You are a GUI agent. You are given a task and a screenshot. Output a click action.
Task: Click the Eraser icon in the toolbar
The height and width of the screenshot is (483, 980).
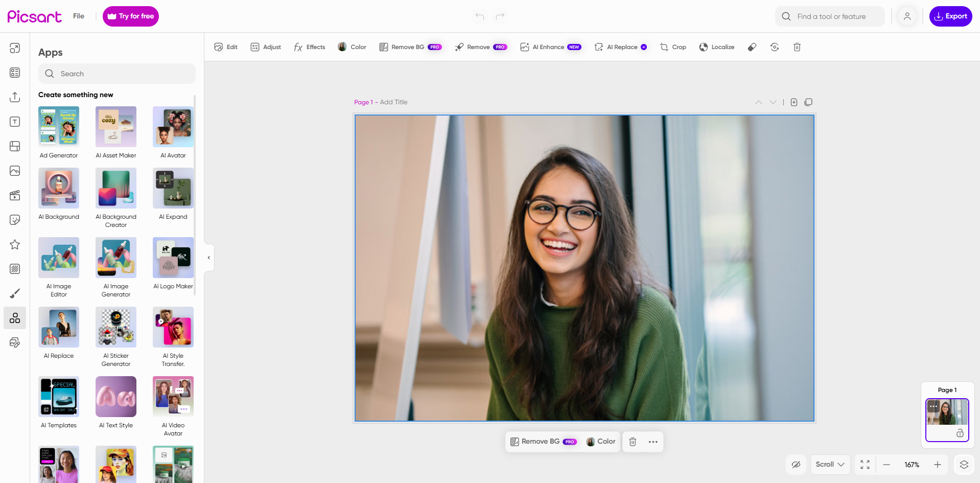(752, 47)
